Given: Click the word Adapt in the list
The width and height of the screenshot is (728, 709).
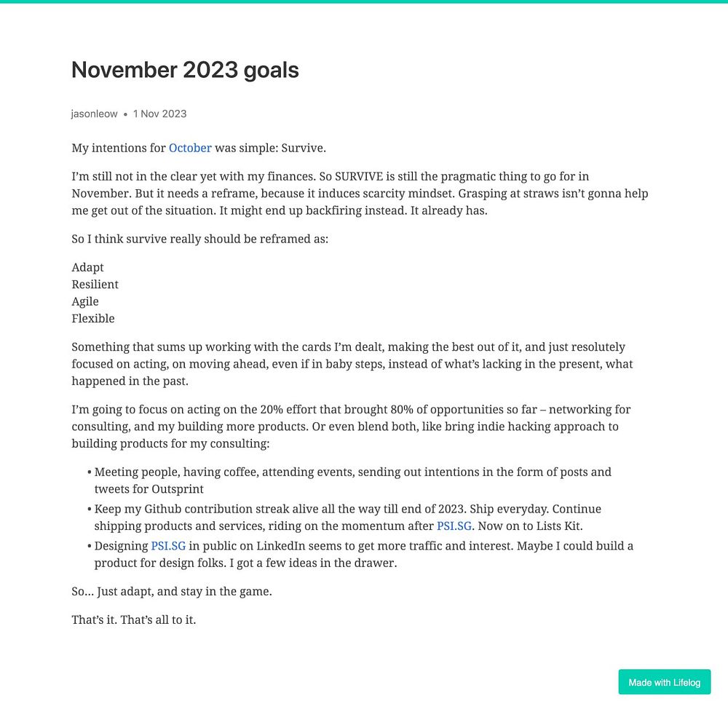Looking at the screenshot, I should tap(88, 267).
